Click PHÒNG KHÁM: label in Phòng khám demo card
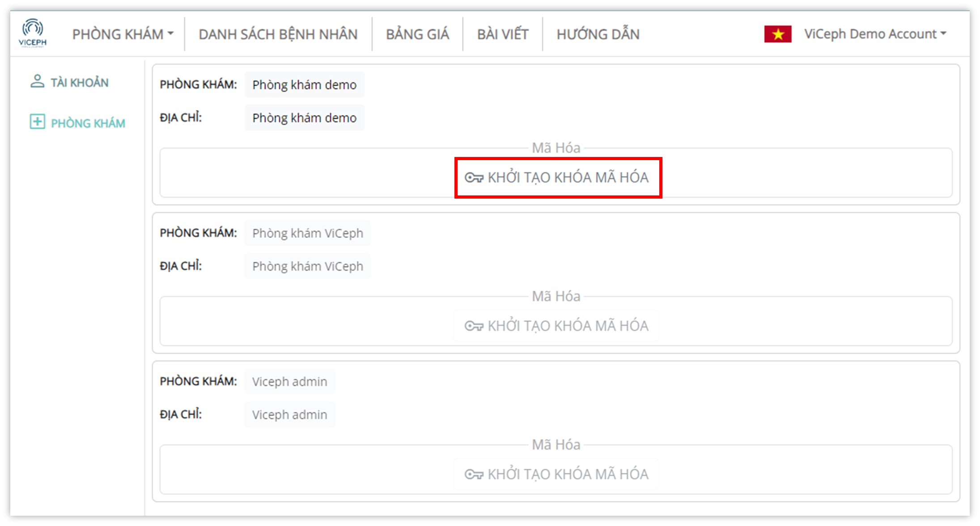 [198, 85]
